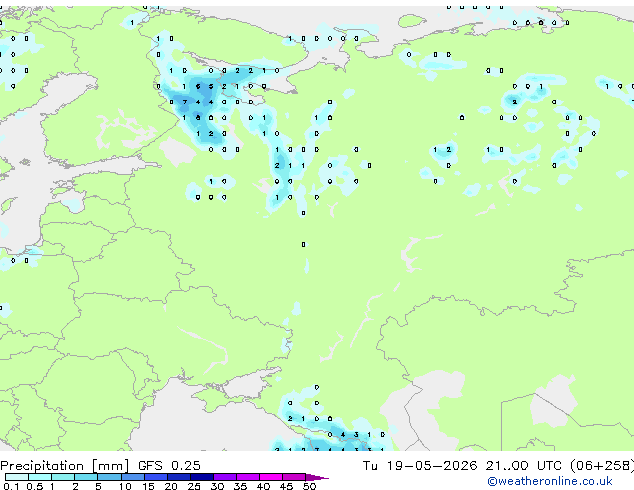Select the legend color for 1 to 2 mm
The width and height of the screenshot is (634, 490).
(x=63, y=477)
